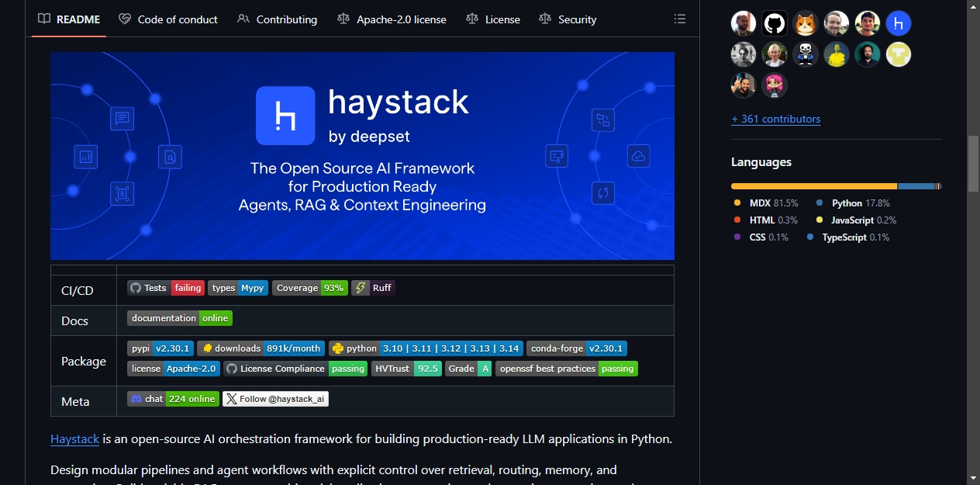Click the scrollbar down arrow
Image resolution: width=980 pixels, height=485 pixels.
[x=973, y=478]
